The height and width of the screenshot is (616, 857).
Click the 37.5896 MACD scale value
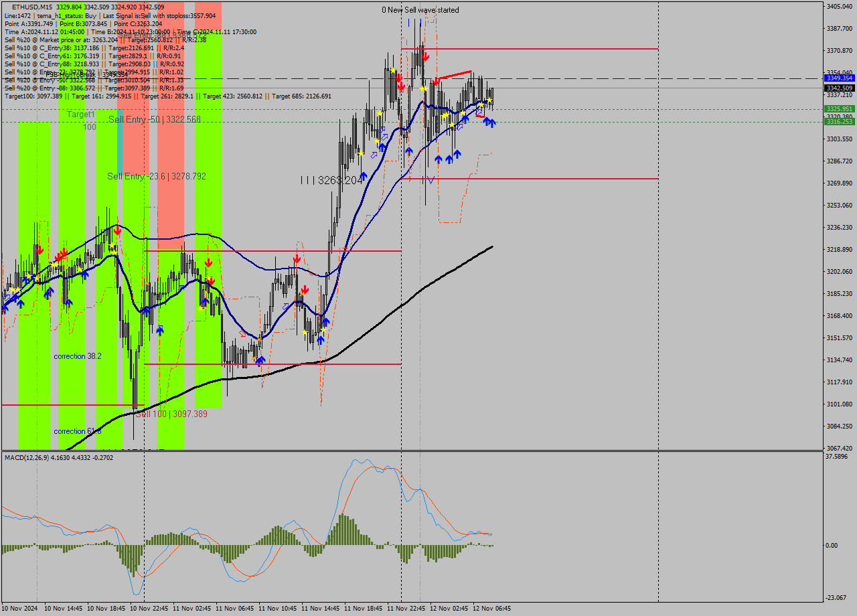pyautogui.click(x=837, y=457)
